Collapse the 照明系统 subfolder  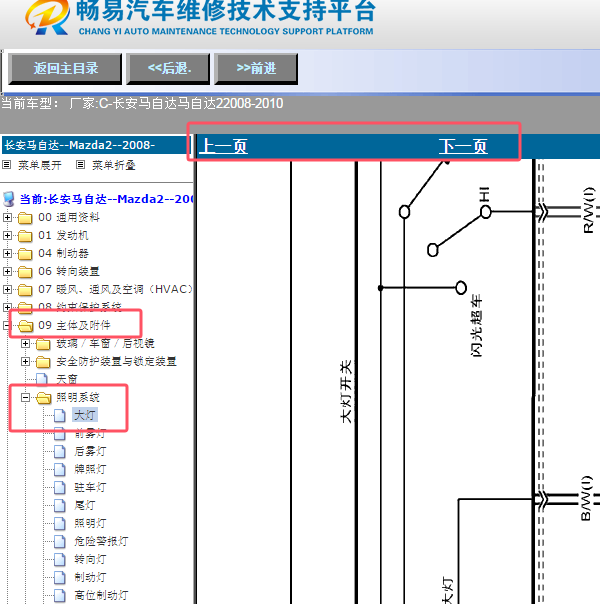pos(25,397)
